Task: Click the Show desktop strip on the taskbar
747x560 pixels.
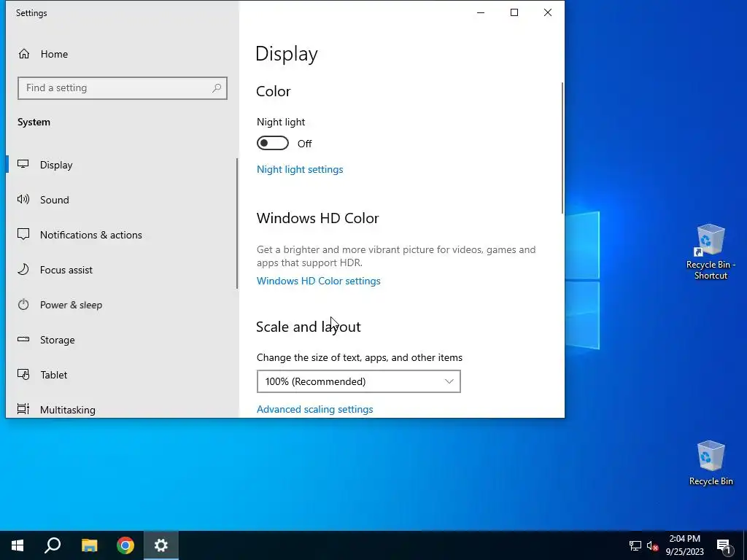Action: tap(745, 545)
